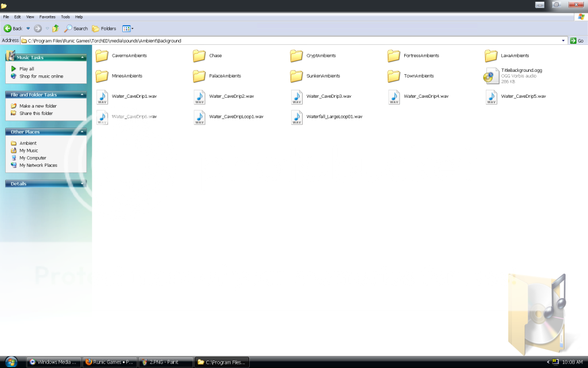Open the LavaAmbients folder
The height and width of the screenshot is (368, 588).
point(491,56)
